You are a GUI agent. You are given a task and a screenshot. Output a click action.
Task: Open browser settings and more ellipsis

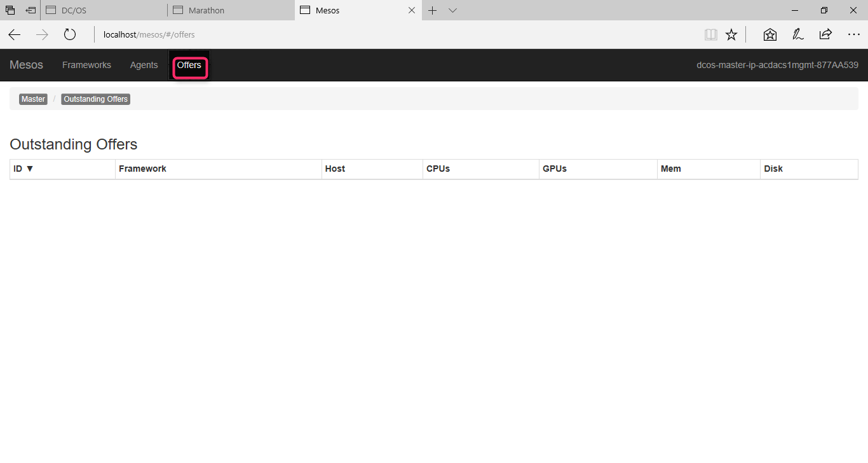854,35
